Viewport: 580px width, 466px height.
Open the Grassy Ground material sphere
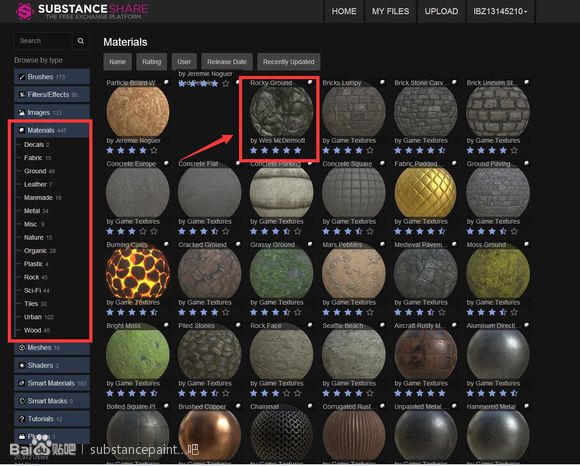tap(281, 273)
